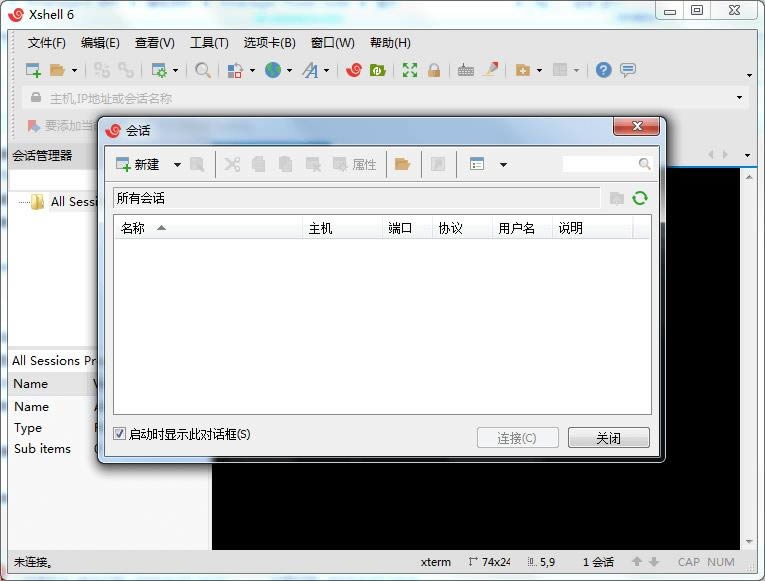
Task: Click the view mode icon in dialog toolbar
Action: click(477, 164)
